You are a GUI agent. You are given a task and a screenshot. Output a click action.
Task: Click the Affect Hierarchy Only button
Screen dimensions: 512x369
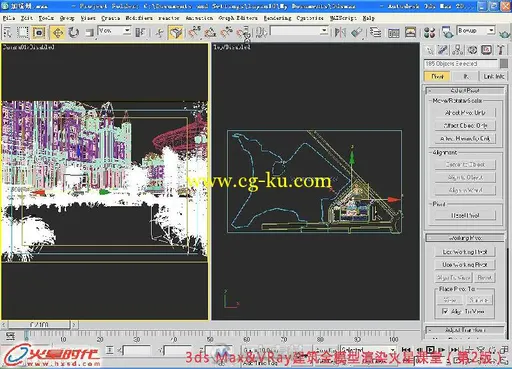[465, 139]
